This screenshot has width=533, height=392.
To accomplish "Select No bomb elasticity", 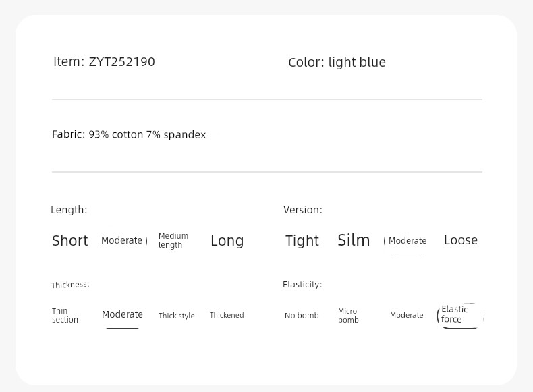I will (302, 316).
